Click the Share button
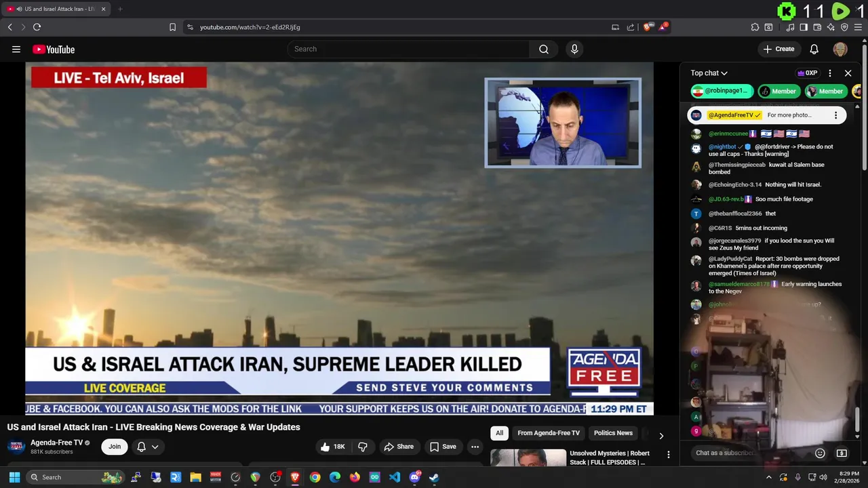The image size is (868, 488). [399, 447]
